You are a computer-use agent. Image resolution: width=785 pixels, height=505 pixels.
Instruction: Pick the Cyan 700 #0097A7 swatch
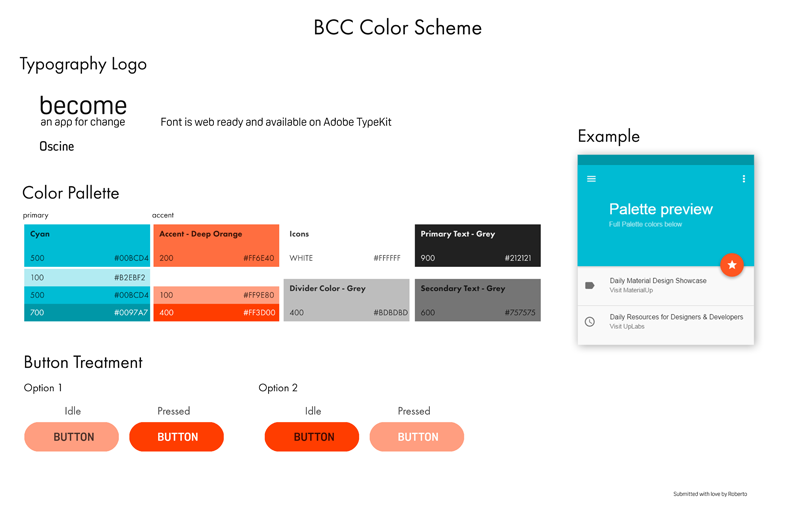point(87,312)
